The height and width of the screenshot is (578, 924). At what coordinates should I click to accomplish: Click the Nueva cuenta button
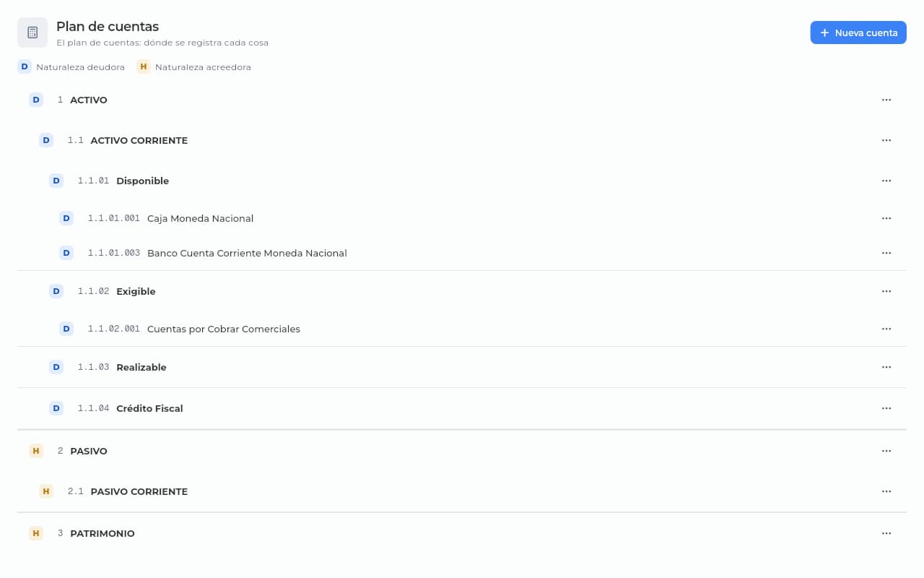pyautogui.click(x=858, y=33)
